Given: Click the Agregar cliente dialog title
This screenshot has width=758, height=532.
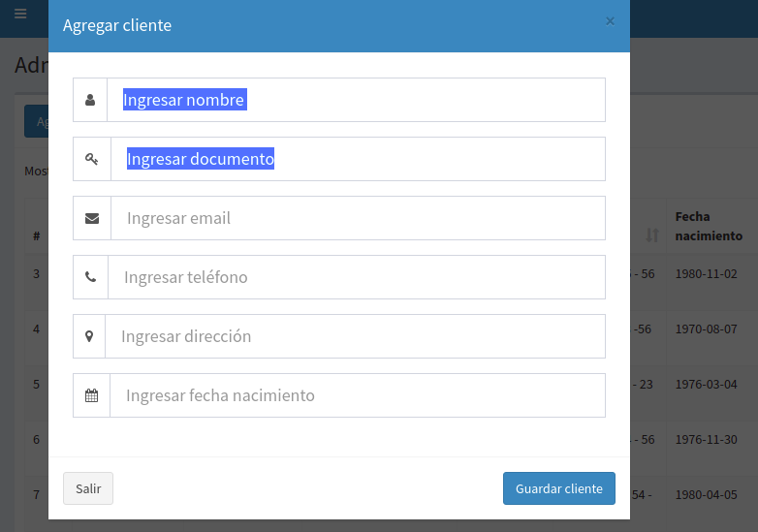Looking at the screenshot, I should [117, 25].
